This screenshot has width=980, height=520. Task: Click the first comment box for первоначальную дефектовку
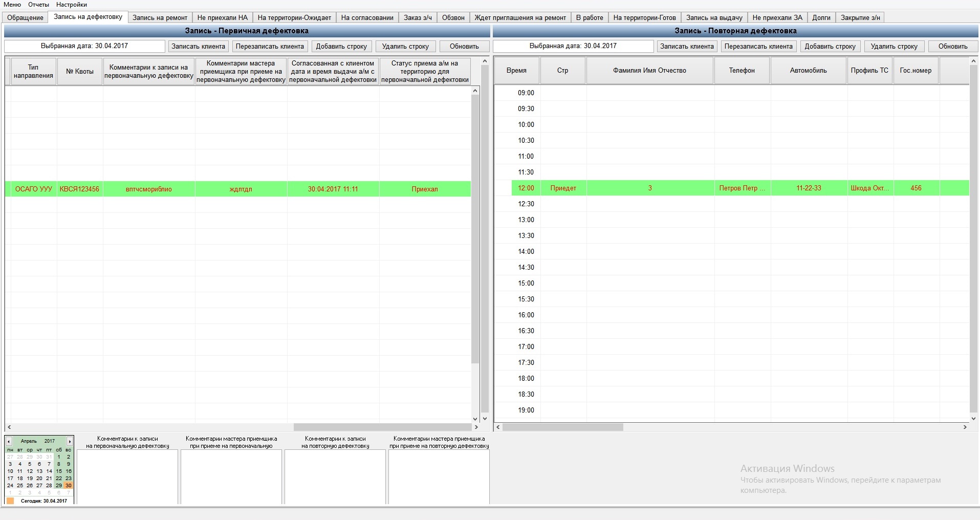point(127,476)
